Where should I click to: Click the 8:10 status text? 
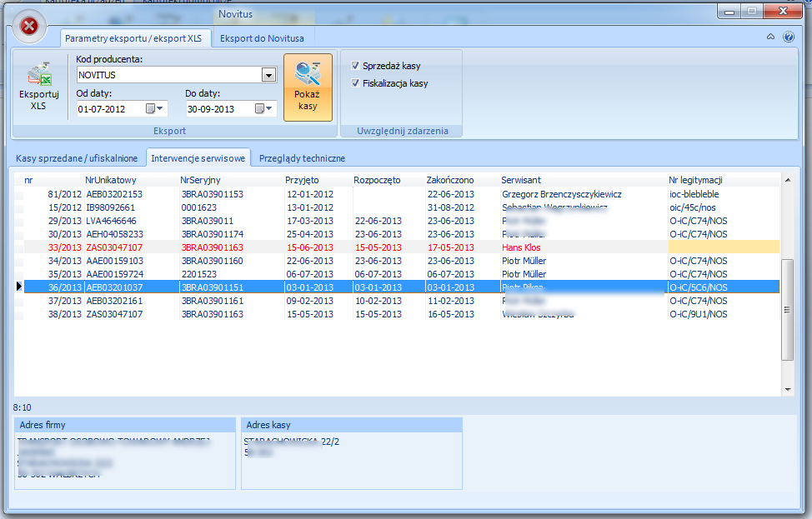[23, 407]
